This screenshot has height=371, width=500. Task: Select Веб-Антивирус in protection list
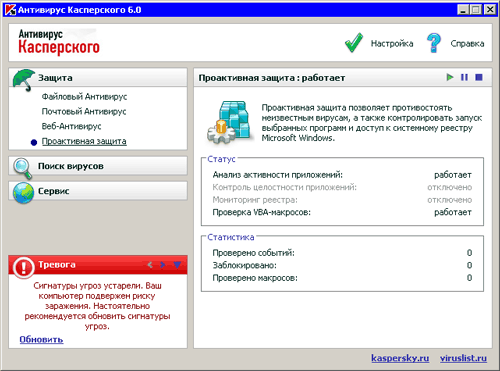[x=71, y=126]
